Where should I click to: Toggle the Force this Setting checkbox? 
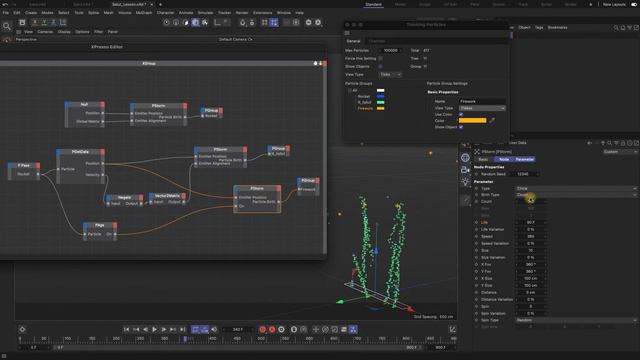coord(380,58)
